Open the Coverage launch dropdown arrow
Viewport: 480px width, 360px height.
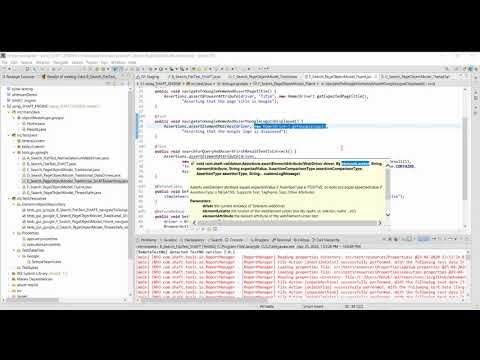coord(176,69)
